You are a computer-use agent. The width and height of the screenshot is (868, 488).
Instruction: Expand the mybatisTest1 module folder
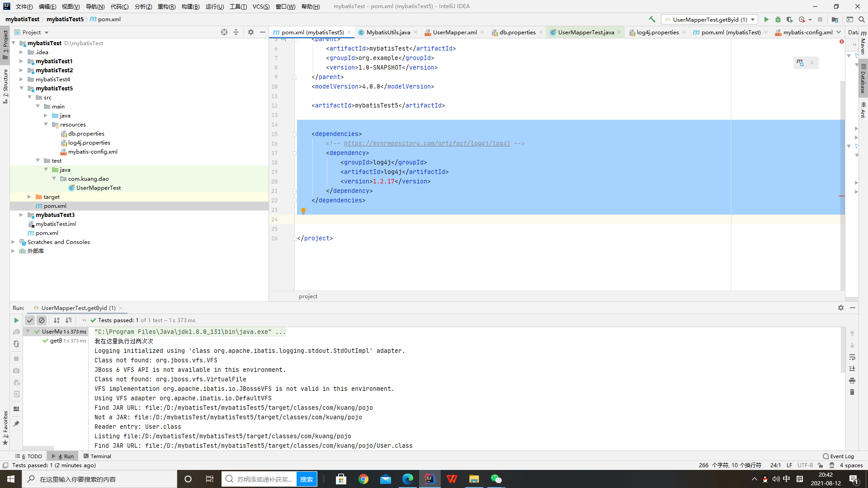(x=21, y=61)
